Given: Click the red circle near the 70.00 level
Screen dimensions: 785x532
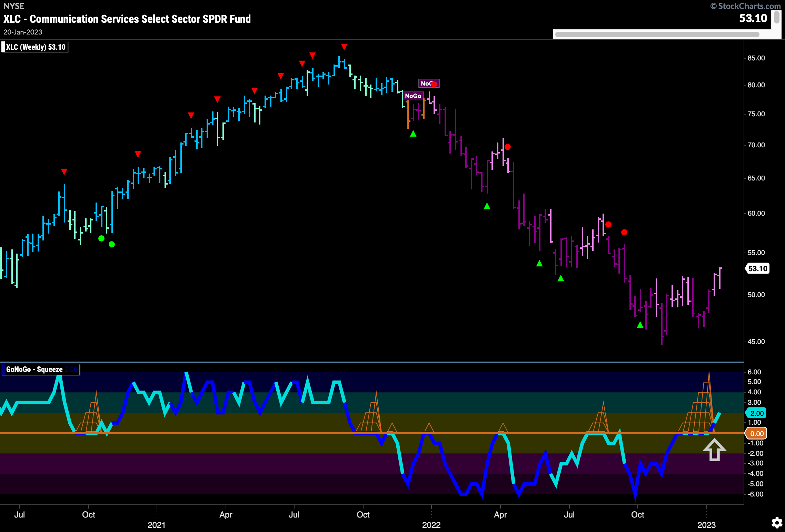Looking at the screenshot, I should click(x=508, y=147).
